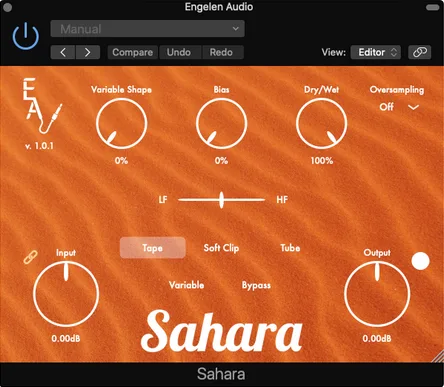Select the Bypass mode option

tap(256, 285)
